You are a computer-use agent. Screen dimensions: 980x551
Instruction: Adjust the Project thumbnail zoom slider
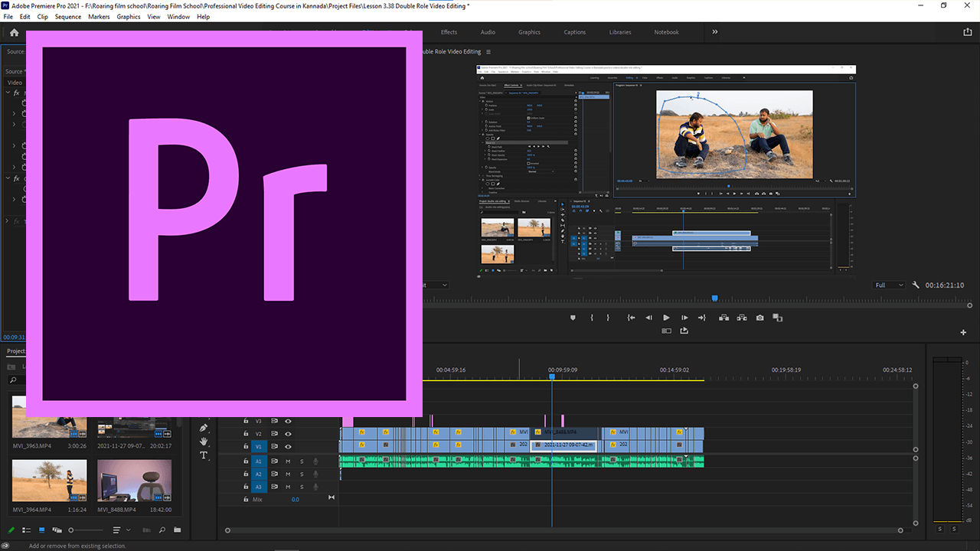[x=87, y=530]
